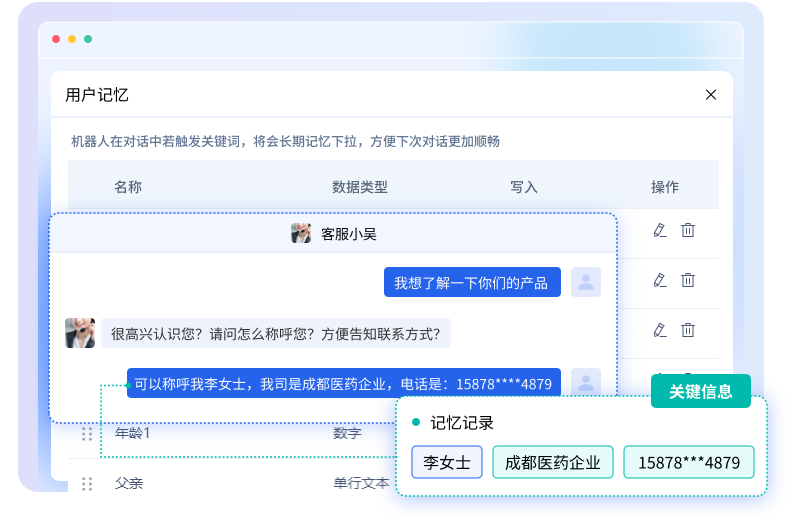This screenshot has height=520, width=805.
Task: Click the red window dot
Action: [x=56, y=39]
